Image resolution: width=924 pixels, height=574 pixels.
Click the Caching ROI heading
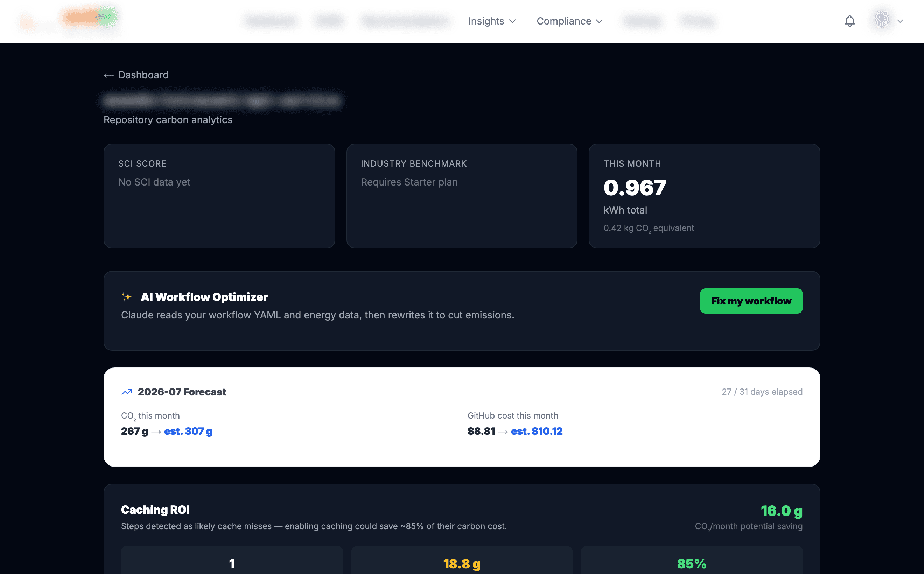[155, 510]
